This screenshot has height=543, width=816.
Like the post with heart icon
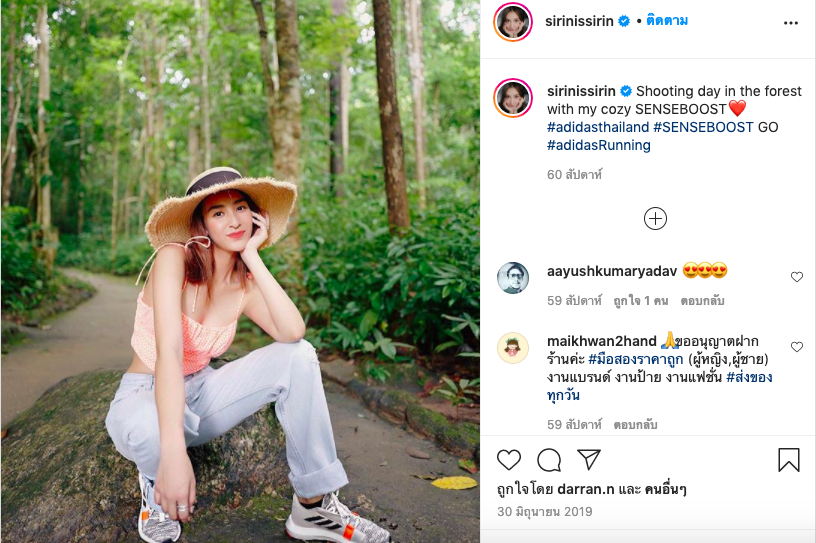[x=509, y=460]
